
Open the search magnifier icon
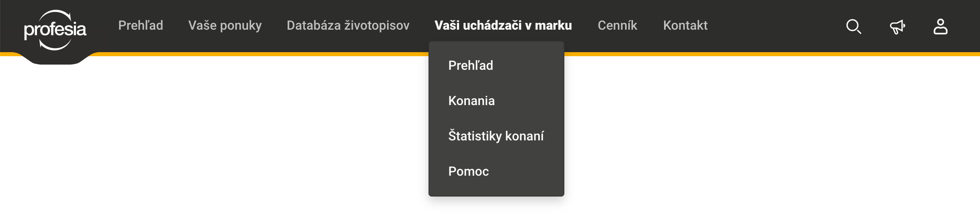click(x=853, y=26)
